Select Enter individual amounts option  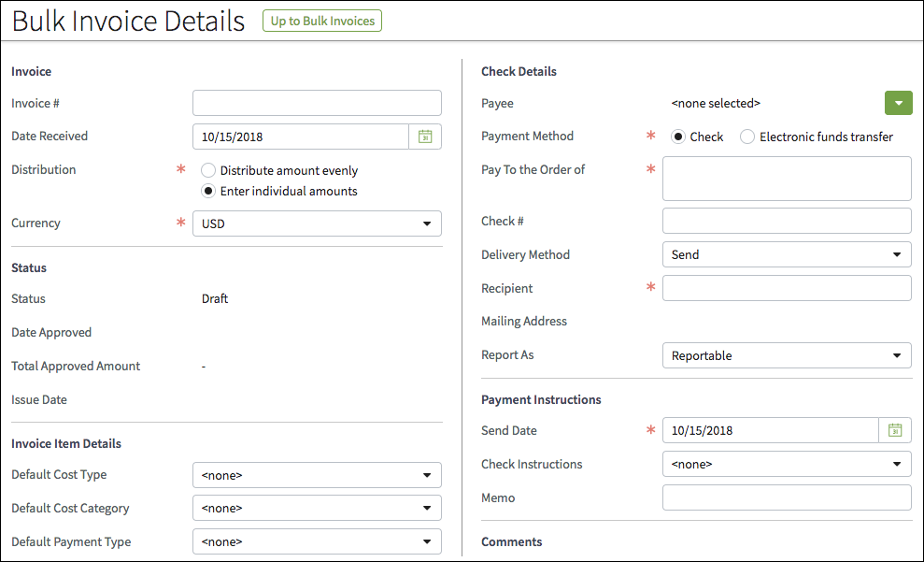click(x=207, y=191)
